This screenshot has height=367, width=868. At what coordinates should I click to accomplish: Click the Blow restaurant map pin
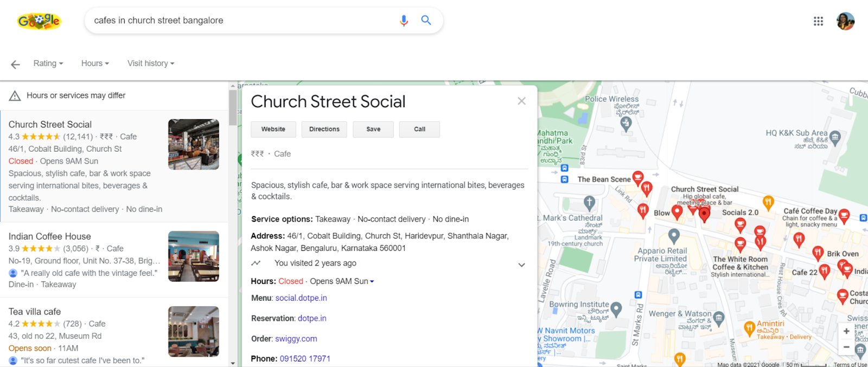coord(677,212)
